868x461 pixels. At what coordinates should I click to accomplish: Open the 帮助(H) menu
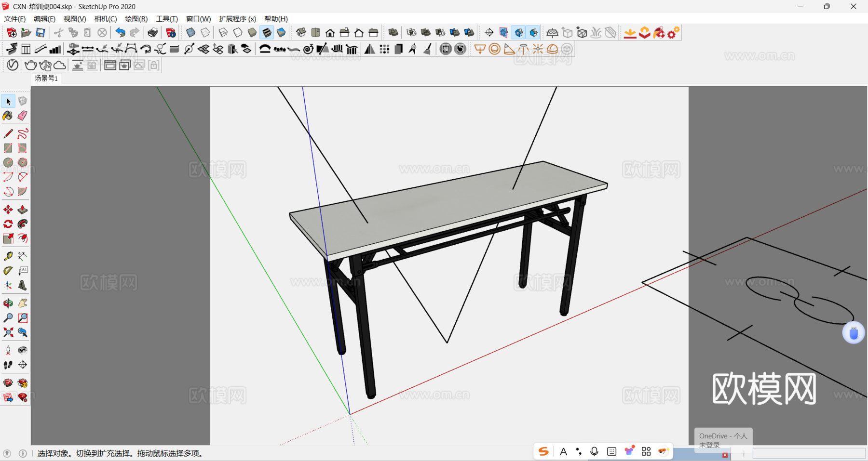point(276,19)
